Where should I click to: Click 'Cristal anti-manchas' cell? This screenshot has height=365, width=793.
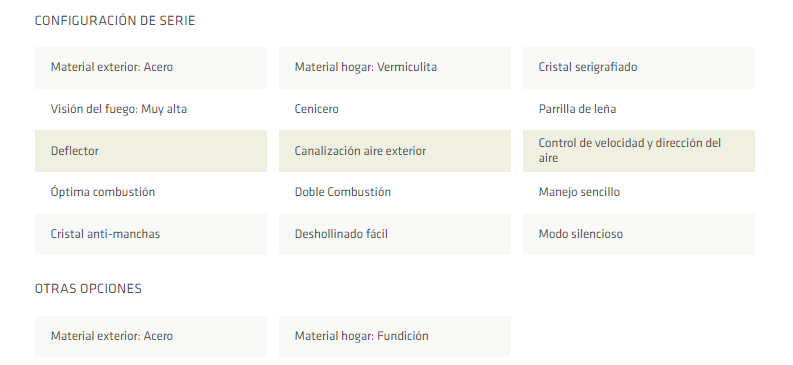pyautogui.click(x=151, y=235)
